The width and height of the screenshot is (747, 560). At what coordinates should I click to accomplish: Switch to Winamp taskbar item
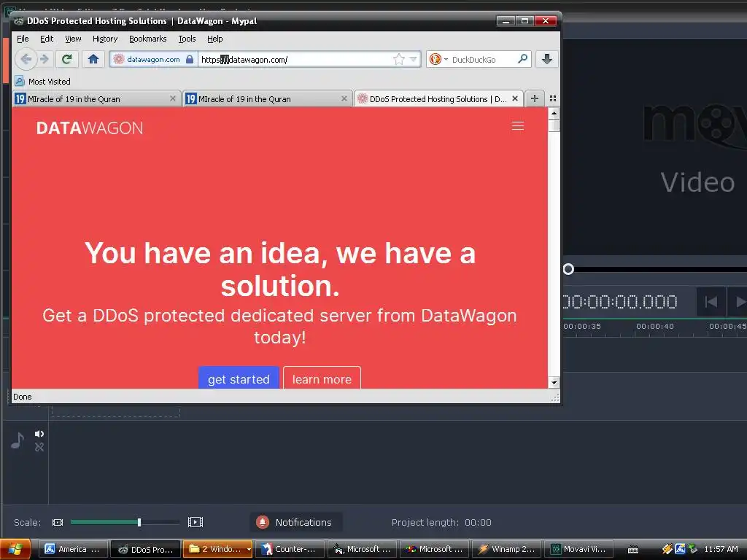pyautogui.click(x=506, y=549)
